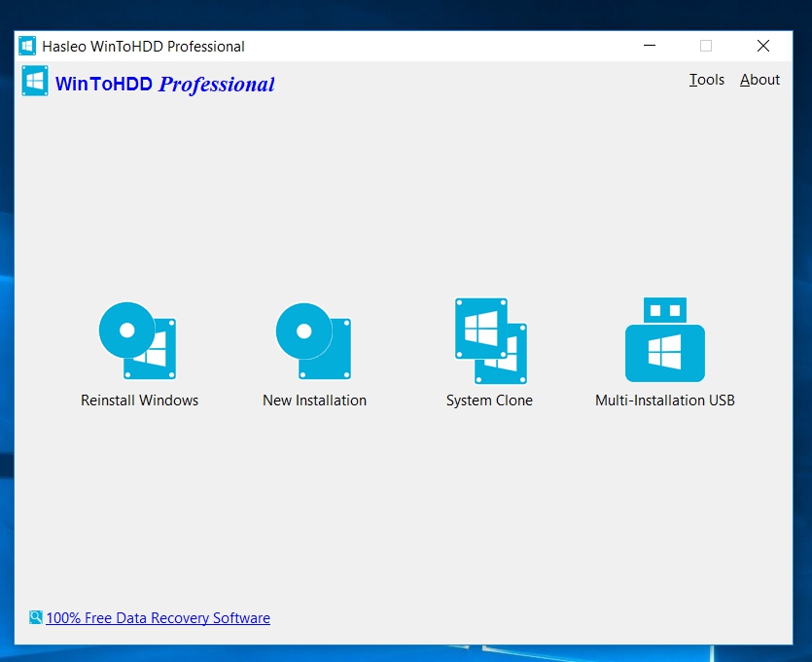812x662 pixels.
Task: Select the System Clone icon
Action: click(490, 340)
